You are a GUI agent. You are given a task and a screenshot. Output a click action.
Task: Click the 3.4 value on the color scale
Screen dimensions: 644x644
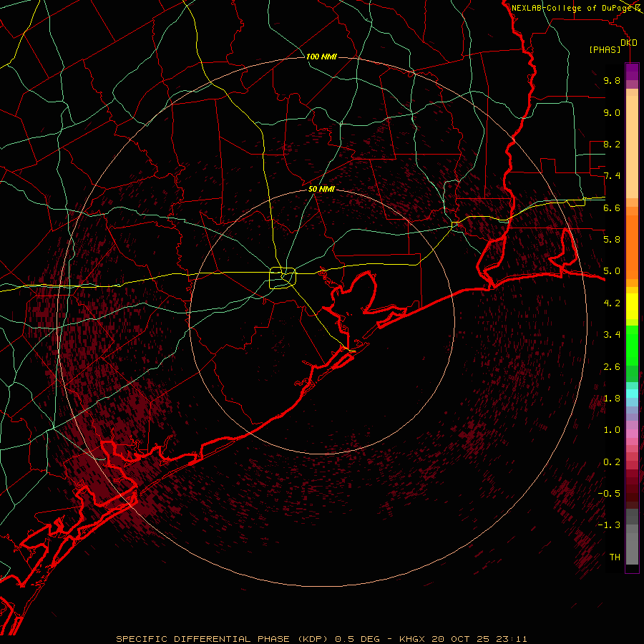(612, 334)
